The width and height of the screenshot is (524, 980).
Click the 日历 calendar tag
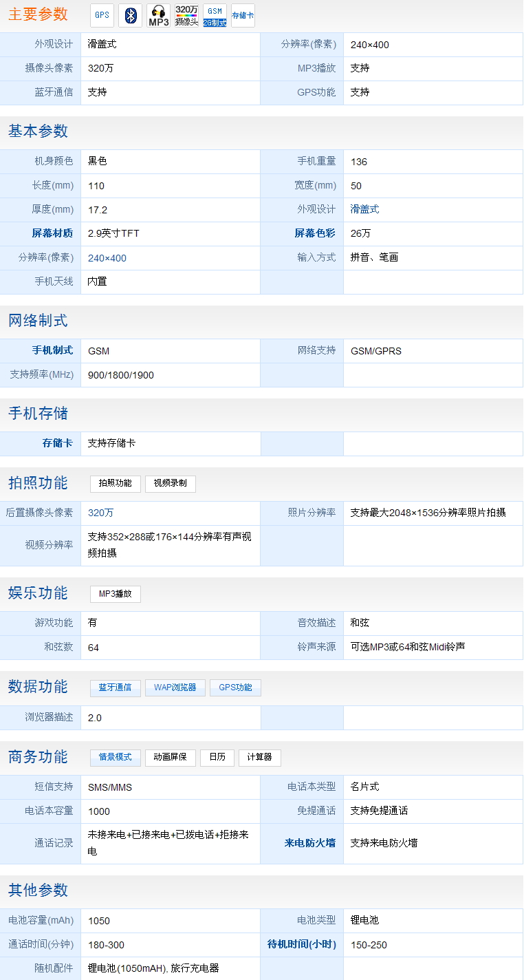(217, 757)
